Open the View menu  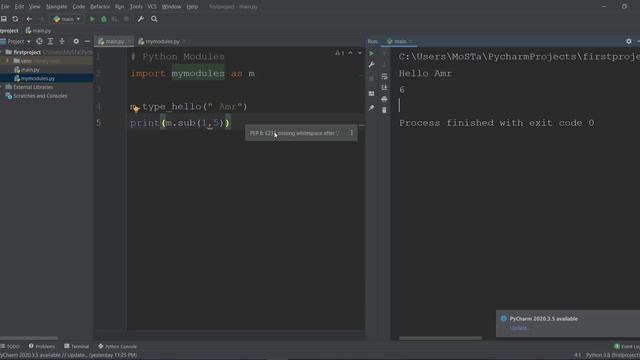point(34,7)
